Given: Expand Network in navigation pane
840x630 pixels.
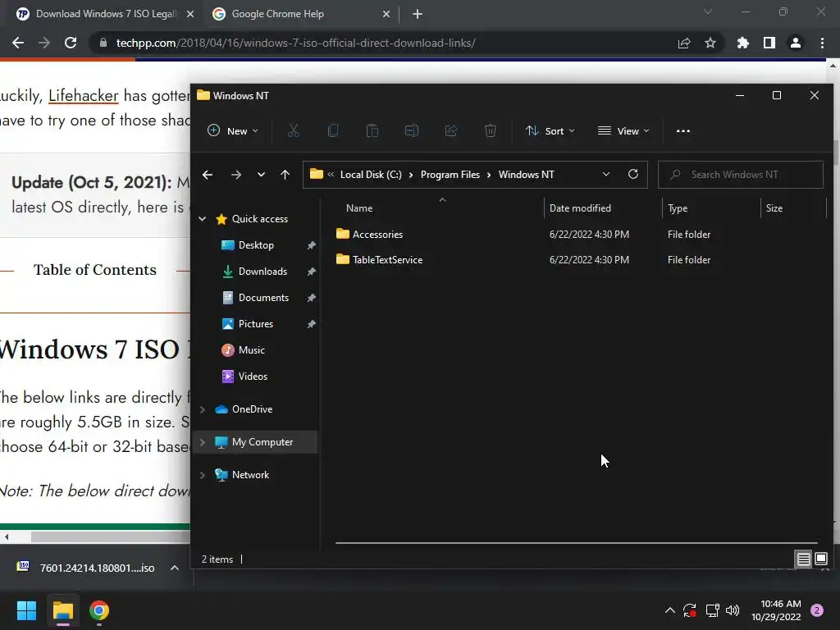Looking at the screenshot, I should pyautogui.click(x=203, y=475).
